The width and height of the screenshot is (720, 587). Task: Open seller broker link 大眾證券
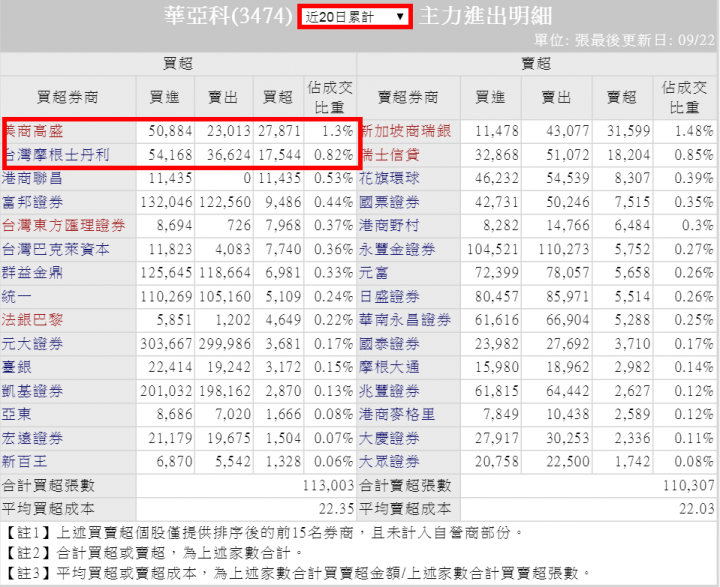pos(389,462)
